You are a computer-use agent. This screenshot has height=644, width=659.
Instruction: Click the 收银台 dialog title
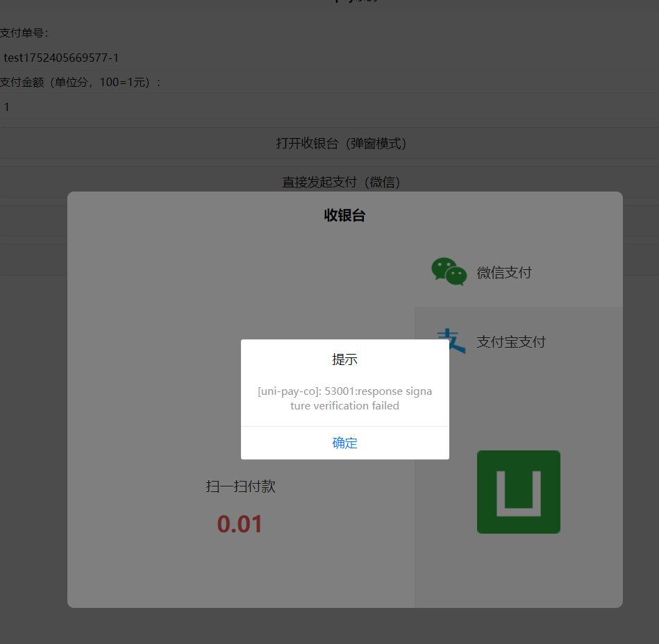(x=344, y=215)
